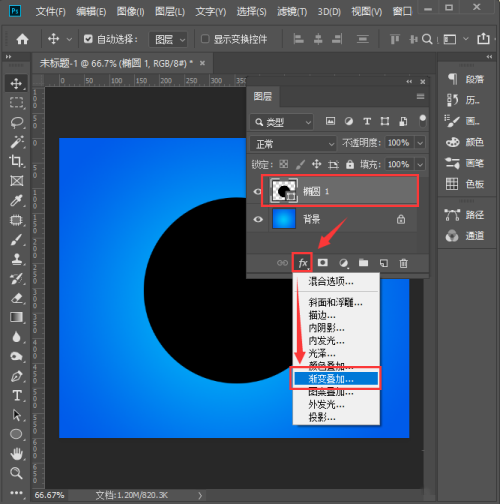The width and height of the screenshot is (500, 504).
Task: Create a new layer group folder
Action: [363, 263]
